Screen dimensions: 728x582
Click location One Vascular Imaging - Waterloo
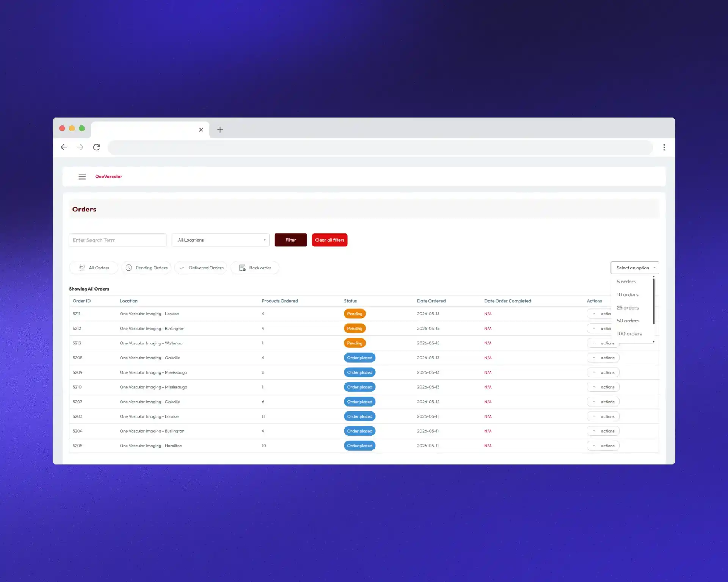pos(151,343)
